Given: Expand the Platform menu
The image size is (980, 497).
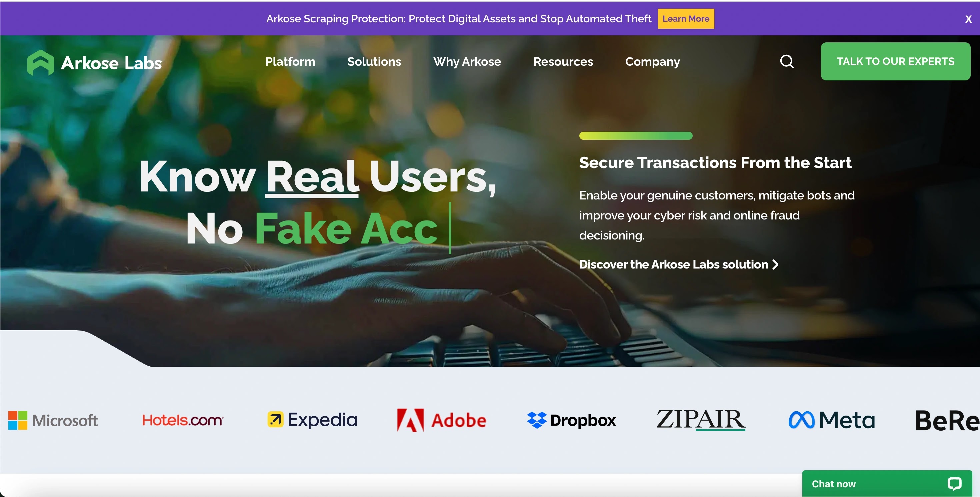Looking at the screenshot, I should click(290, 62).
